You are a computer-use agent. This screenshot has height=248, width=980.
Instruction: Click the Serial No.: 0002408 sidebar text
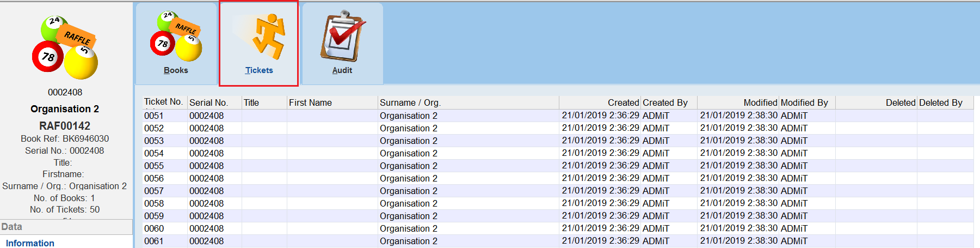pyautogui.click(x=64, y=150)
